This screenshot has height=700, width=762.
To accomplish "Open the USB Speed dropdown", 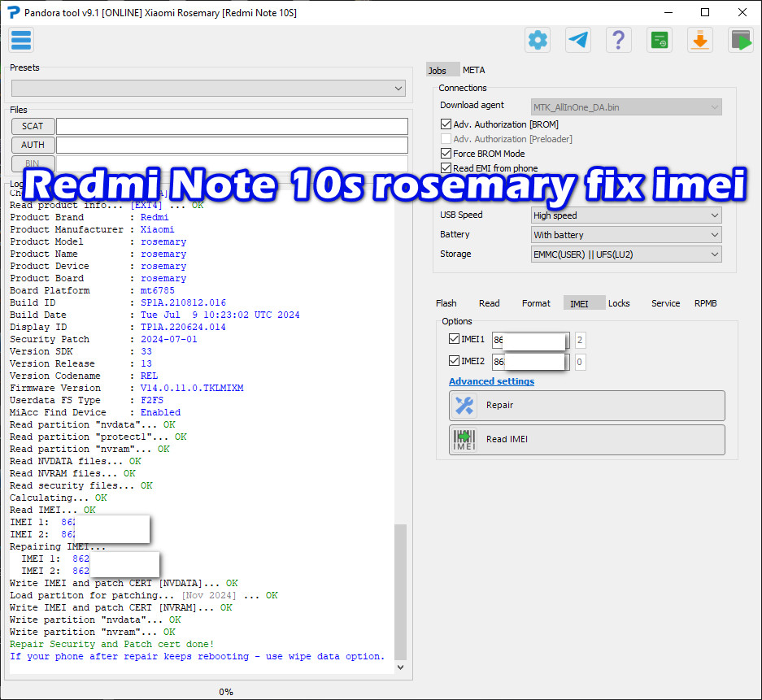I will coord(626,215).
